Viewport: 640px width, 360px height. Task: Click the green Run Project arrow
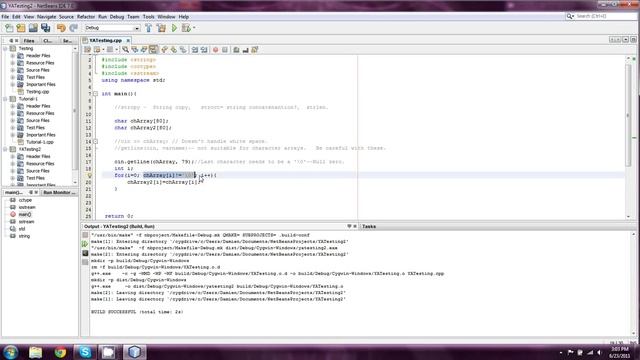pyautogui.click(x=174, y=28)
